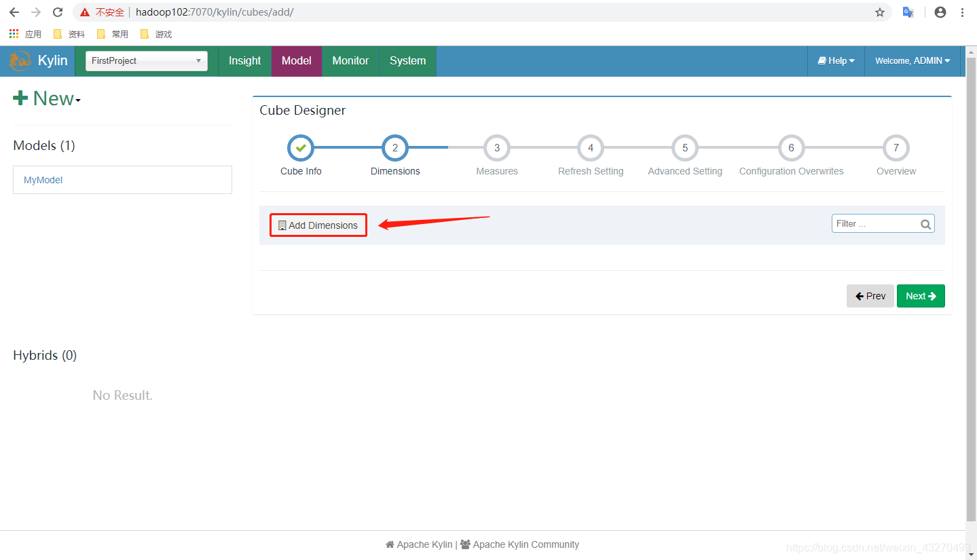This screenshot has width=977, height=560.
Task: Click the browser address bar URL
Action: click(215, 12)
